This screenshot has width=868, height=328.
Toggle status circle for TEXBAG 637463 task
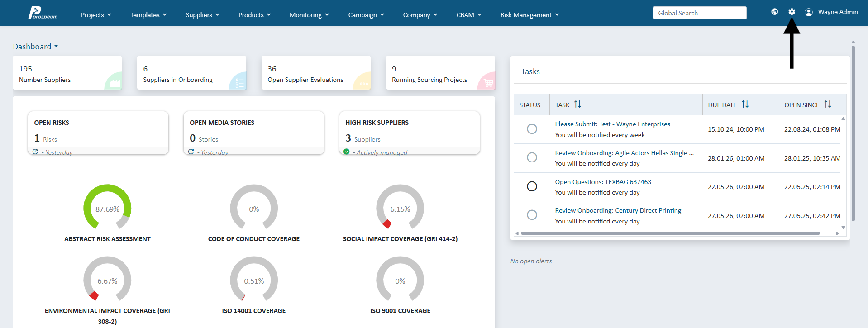click(532, 186)
